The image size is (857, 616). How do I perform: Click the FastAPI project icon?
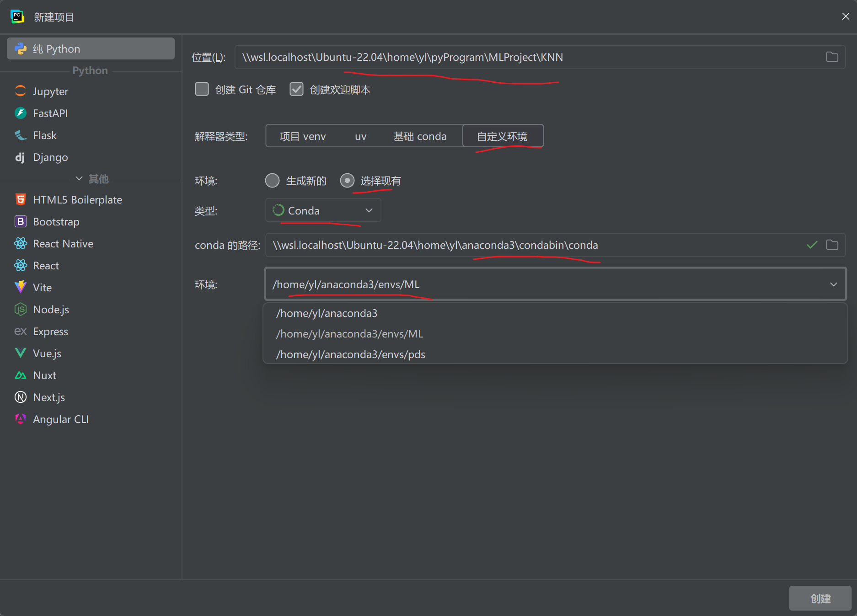coord(21,113)
